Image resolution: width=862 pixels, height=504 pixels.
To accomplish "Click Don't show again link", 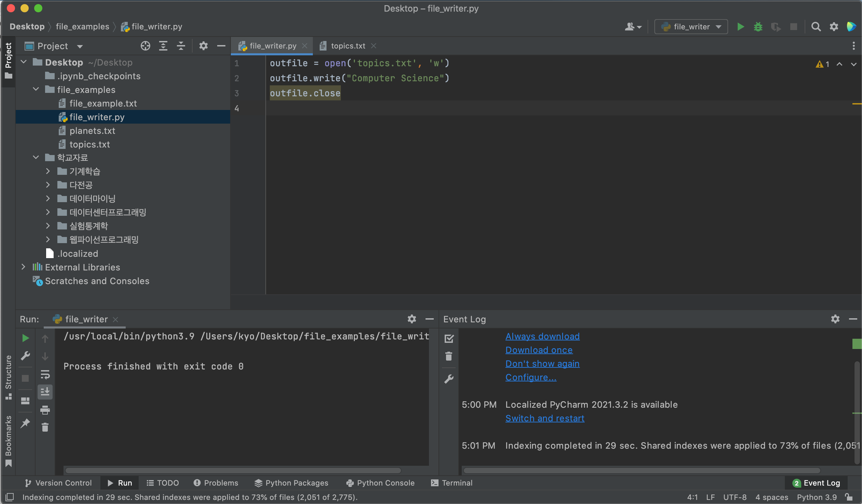I will click(x=543, y=364).
